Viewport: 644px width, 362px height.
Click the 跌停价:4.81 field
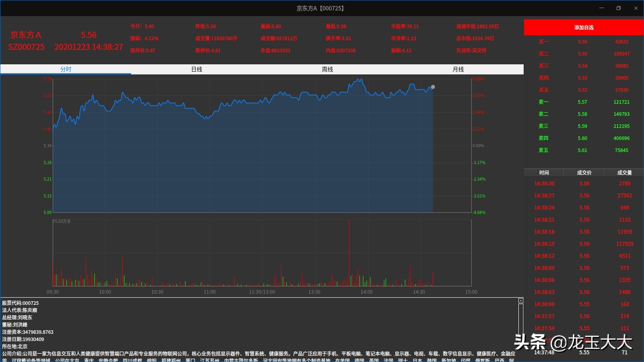coord(208,50)
